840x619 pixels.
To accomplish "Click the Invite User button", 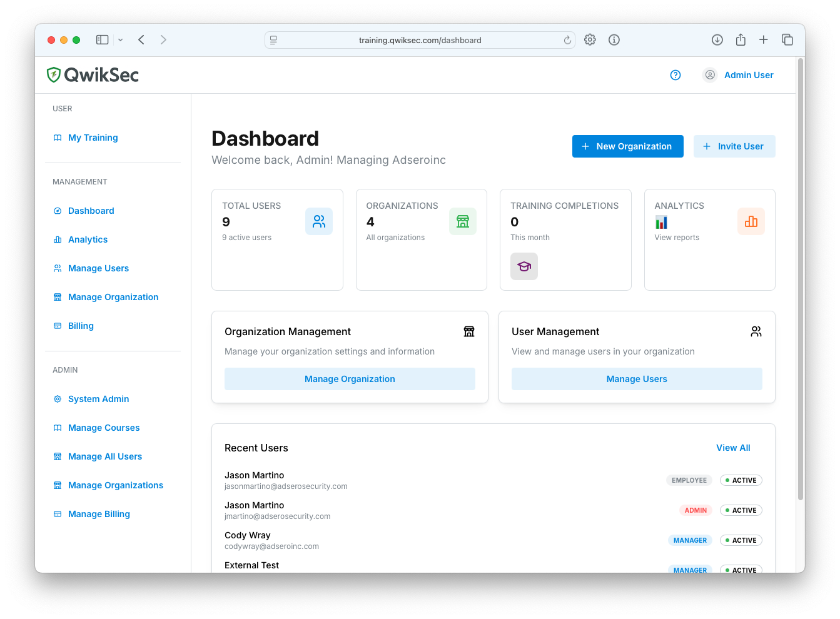I will (x=734, y=146).
